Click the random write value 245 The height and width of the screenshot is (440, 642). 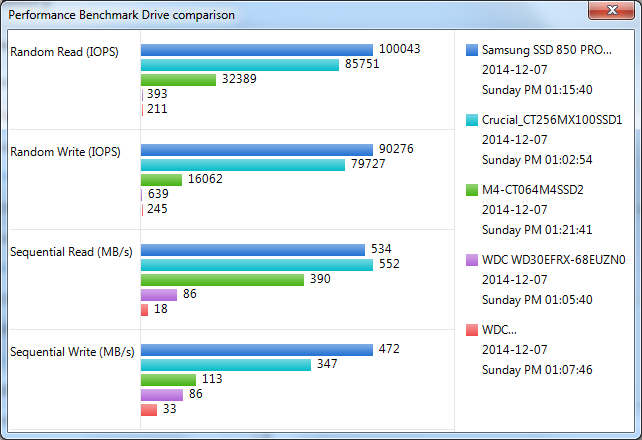pos(157,209)
